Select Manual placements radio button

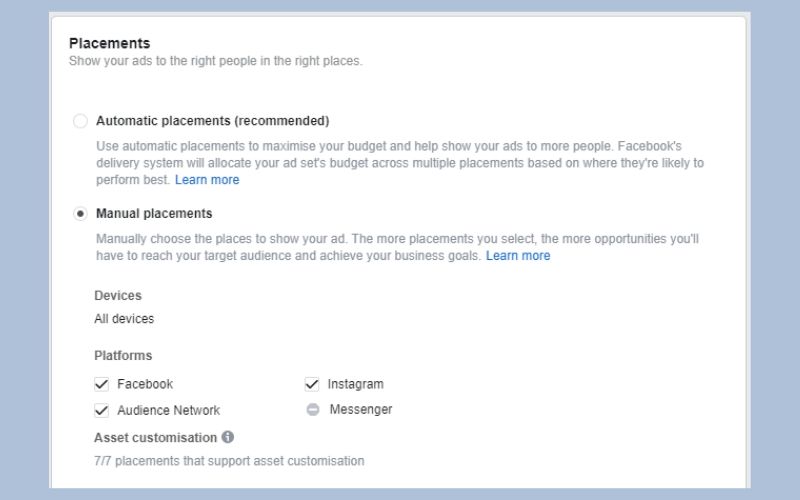point(80,213)
